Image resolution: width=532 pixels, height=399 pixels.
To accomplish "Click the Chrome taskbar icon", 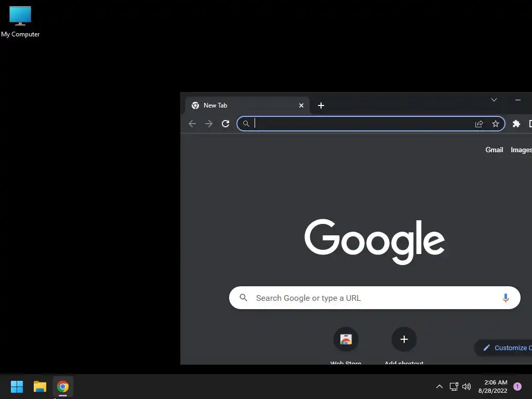I will click(63, 387).
